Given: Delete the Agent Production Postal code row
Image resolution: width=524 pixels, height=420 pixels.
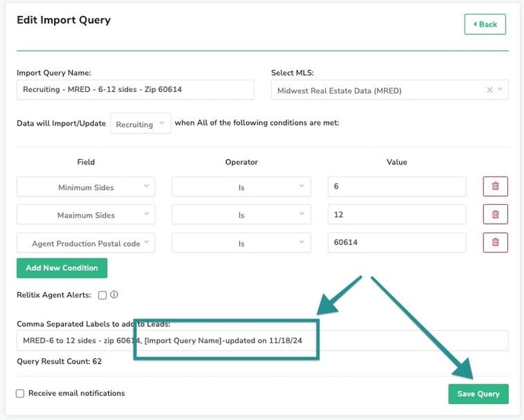Looking at the screenshot, I should pyautogui.click(x=495, y=243).
